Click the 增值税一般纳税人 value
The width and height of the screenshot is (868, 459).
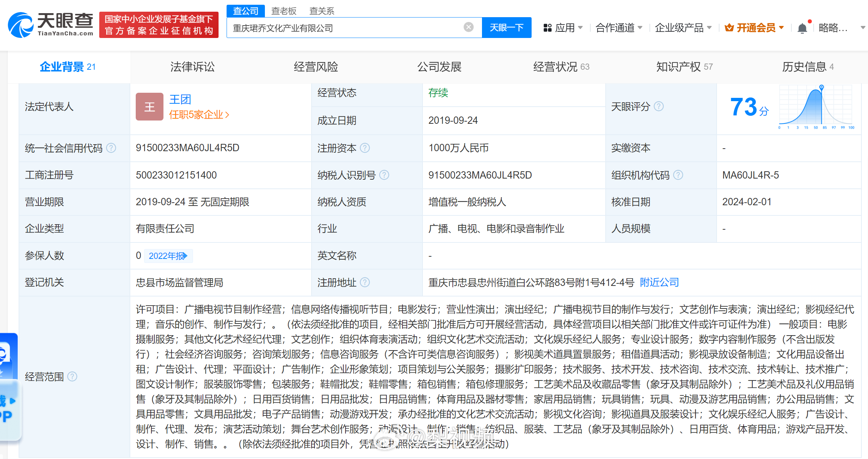coord(467,202)
